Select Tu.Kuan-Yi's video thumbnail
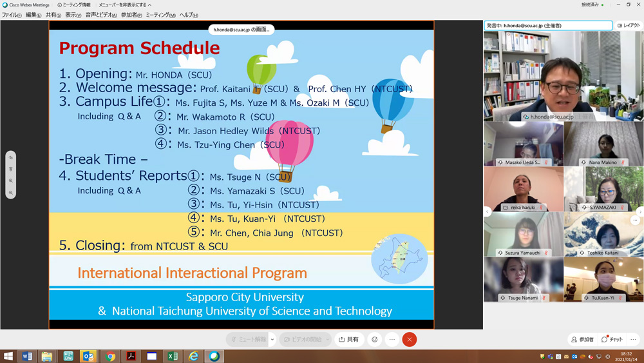Viewport: 644px width, 363px height. coord(604,280)
